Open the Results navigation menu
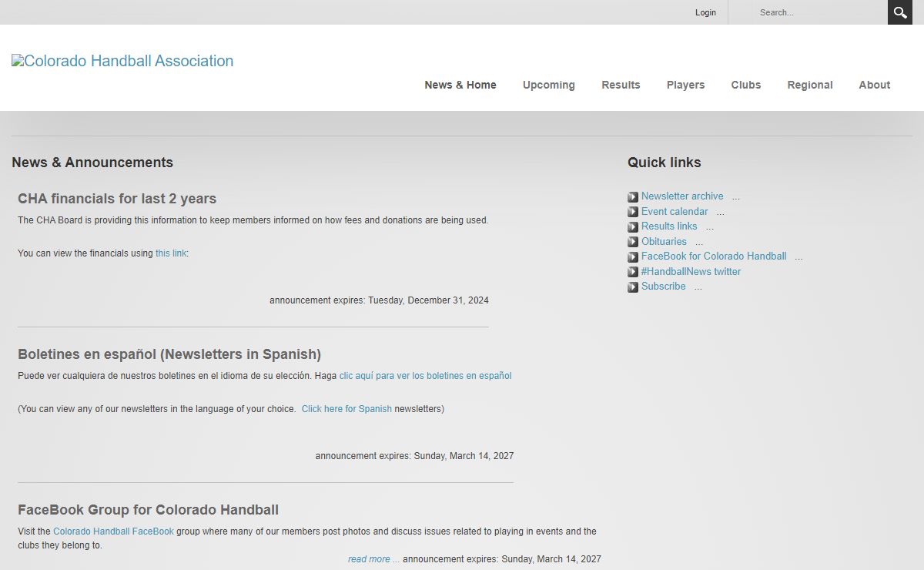The height and width of the screenshot is (570, 924). 621,85
